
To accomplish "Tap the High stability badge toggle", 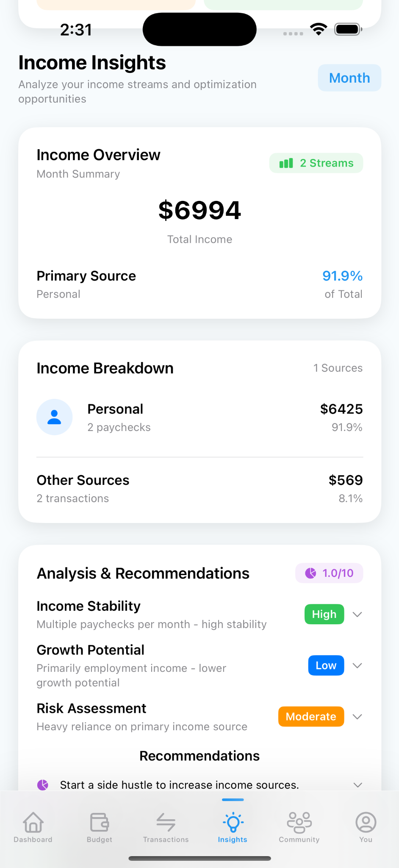I will coord(324,614).
